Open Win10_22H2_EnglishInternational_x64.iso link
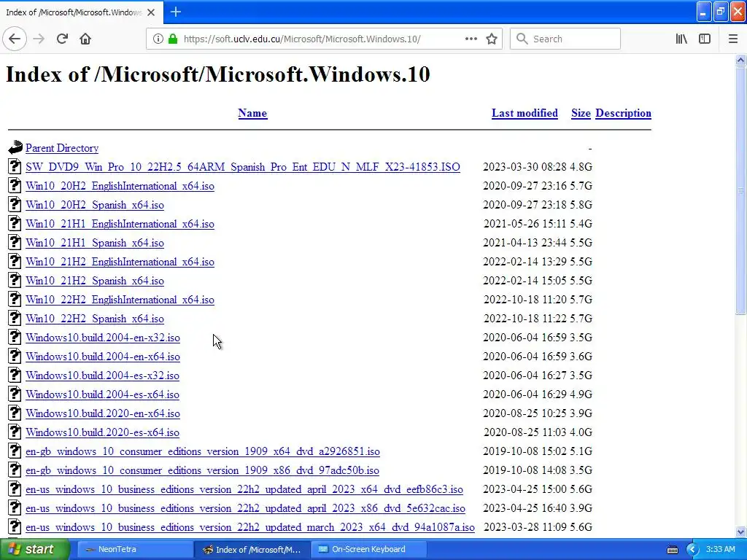747x560 pixels. tap(120, 300)
